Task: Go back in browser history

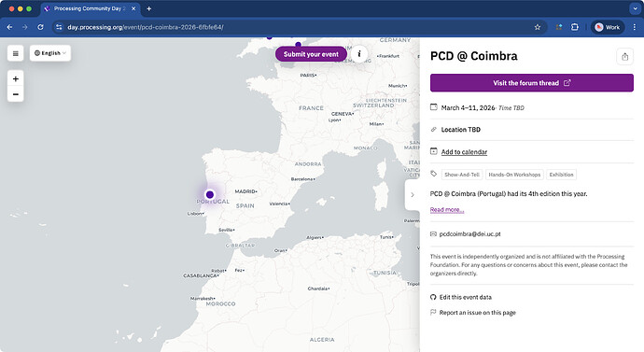Action: click(x=9, y=27)
